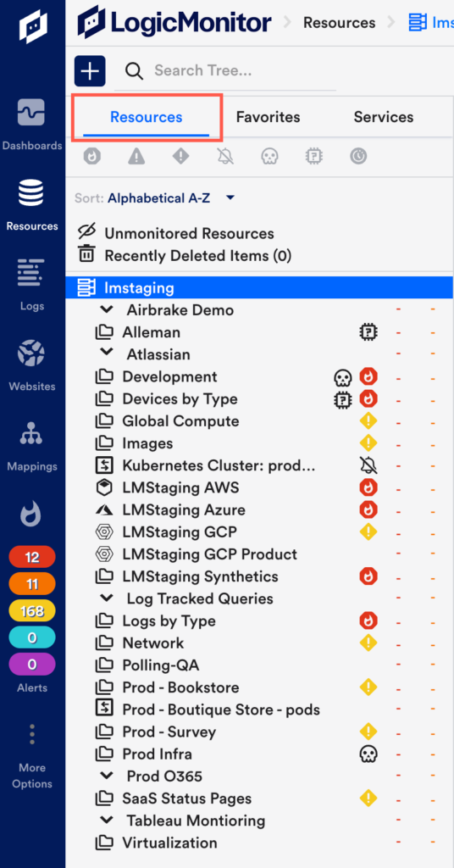Switch to the Resources tab
This screenshot has width=454, height=868.
pyautogui.click(x=146, y=117)
